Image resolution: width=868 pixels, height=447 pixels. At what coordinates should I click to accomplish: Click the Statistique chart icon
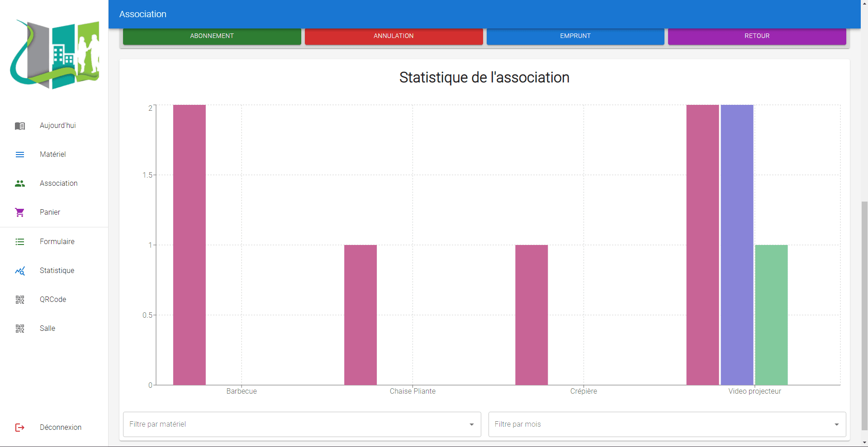click(x=20, y=271)
